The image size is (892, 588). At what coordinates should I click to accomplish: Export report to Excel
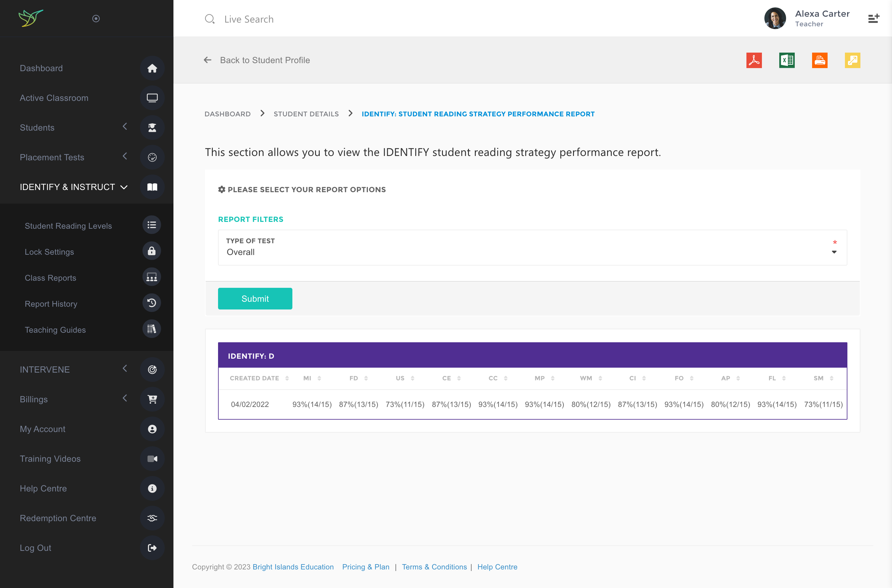pyautogui.click(x=787, y=60)
